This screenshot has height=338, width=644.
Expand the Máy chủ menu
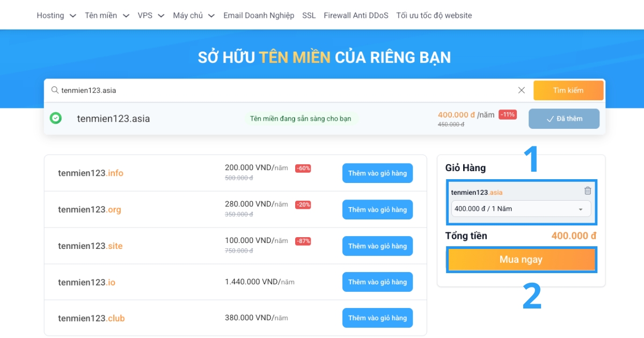(193, 15)
